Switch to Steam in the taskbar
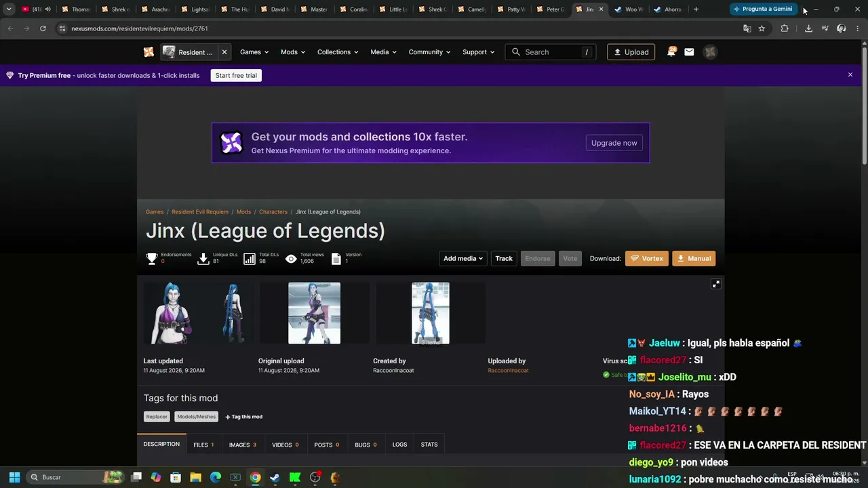Viewport: 868px width, 488px height. point(275,477)
